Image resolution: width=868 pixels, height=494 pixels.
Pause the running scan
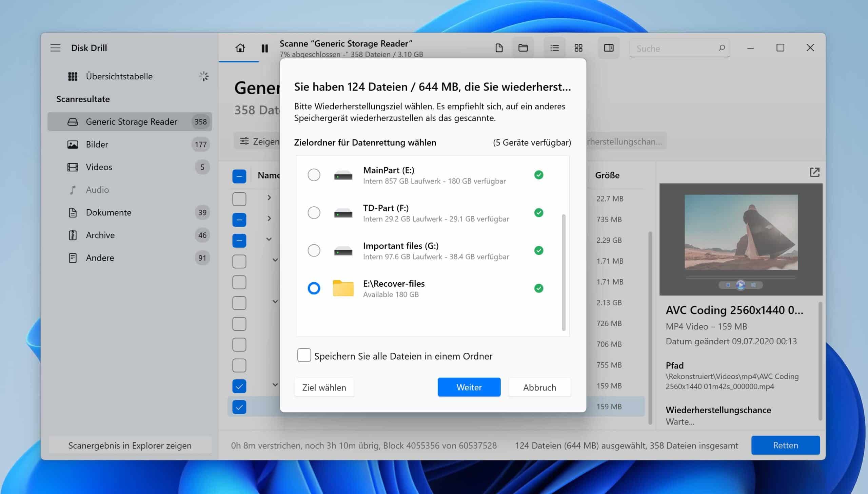click(x=265, y=48)
